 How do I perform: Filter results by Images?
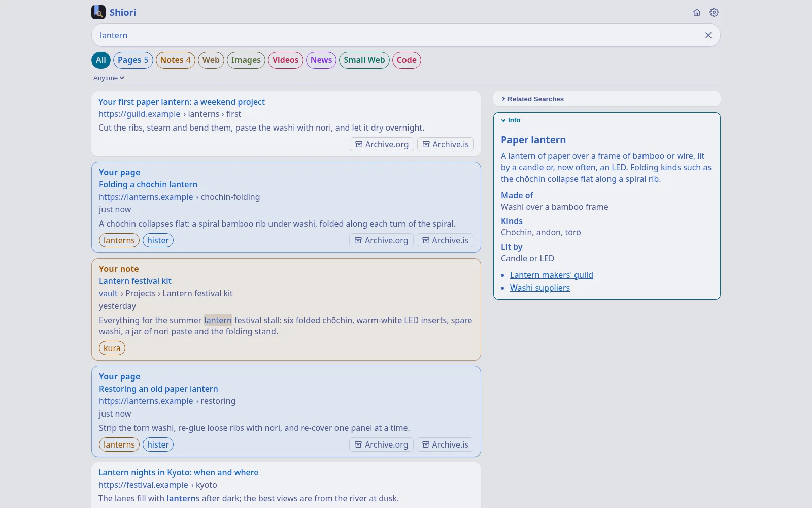(246, 60)
